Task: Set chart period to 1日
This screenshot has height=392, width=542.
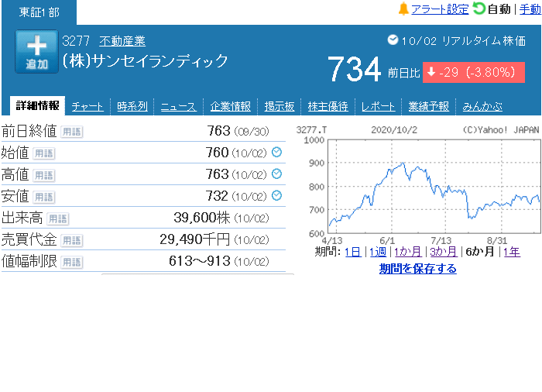Action: click(353, 252)
